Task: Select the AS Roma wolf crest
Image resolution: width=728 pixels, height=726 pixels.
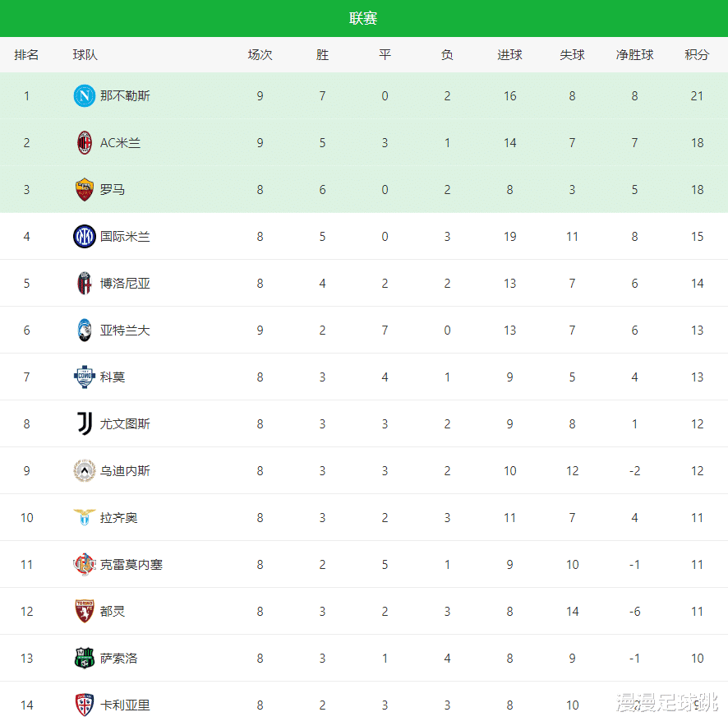Action: click(x=85, y=190)
